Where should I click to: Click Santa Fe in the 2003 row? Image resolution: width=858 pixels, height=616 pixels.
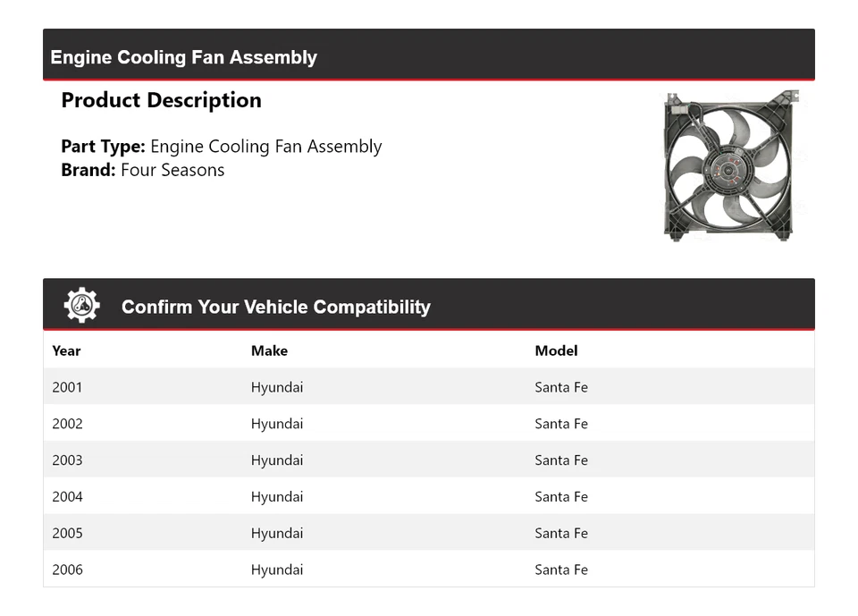(x=561, y=460)
